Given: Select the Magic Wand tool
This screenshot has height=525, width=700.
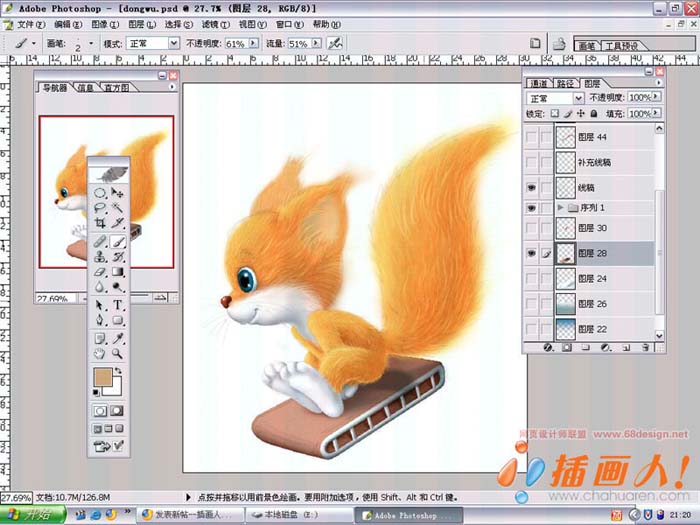Looking at the screenshot, I should click(117, 208).
